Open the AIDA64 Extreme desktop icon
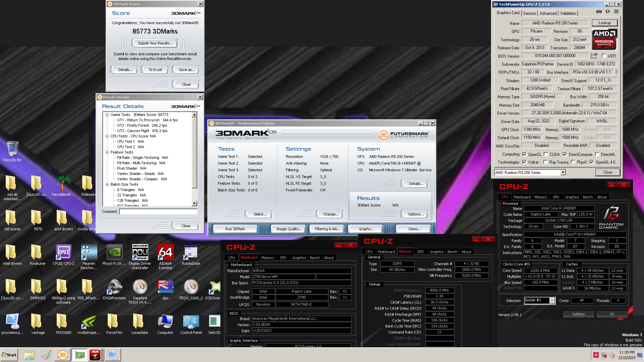This screenshot has width=644, height=362. [x=165, y=257]
